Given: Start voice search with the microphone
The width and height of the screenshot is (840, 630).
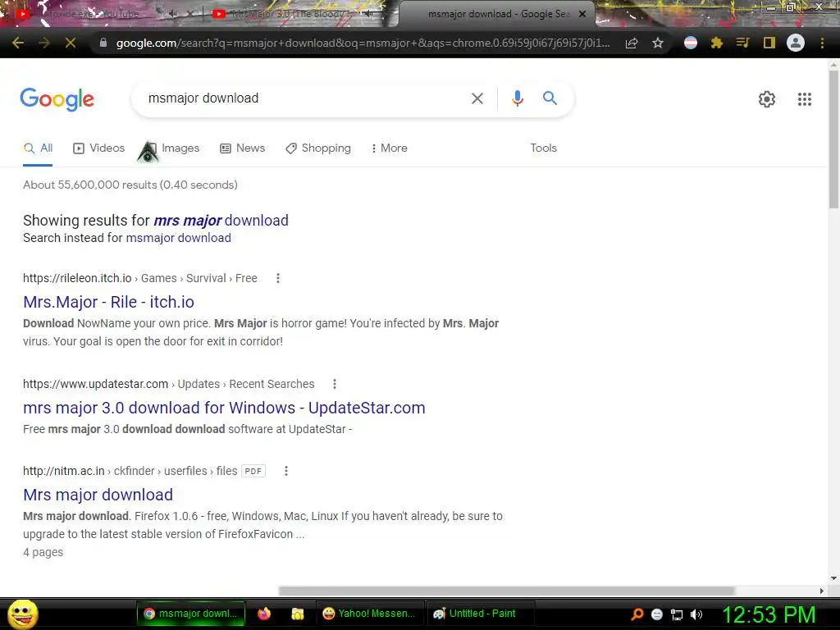Looking at the screenshot, I should [x=517, y=98].
